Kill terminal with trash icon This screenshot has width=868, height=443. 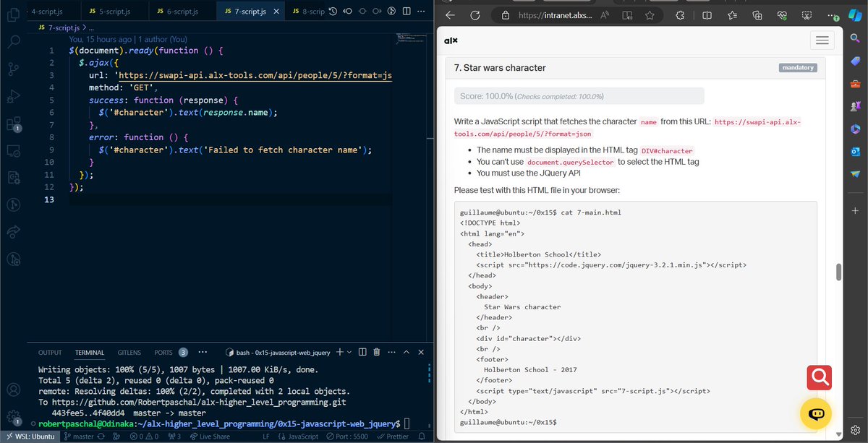point(376,352)
